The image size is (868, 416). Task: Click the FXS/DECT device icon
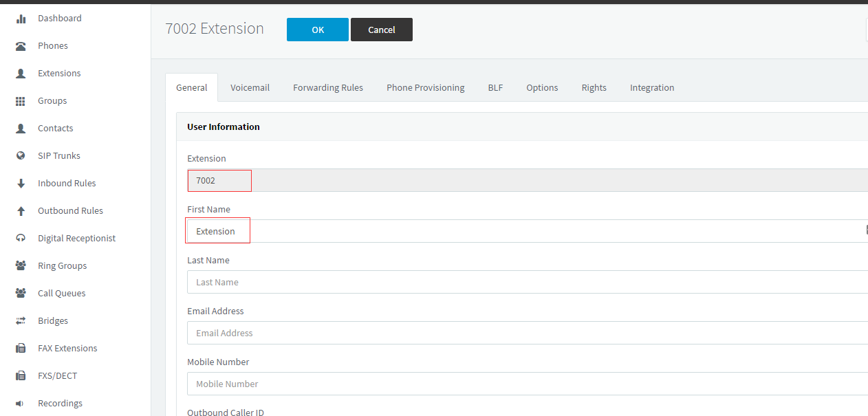point(21,376)
